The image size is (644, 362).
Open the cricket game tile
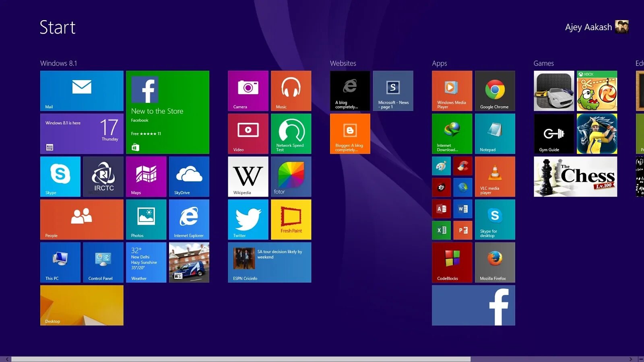597,134
